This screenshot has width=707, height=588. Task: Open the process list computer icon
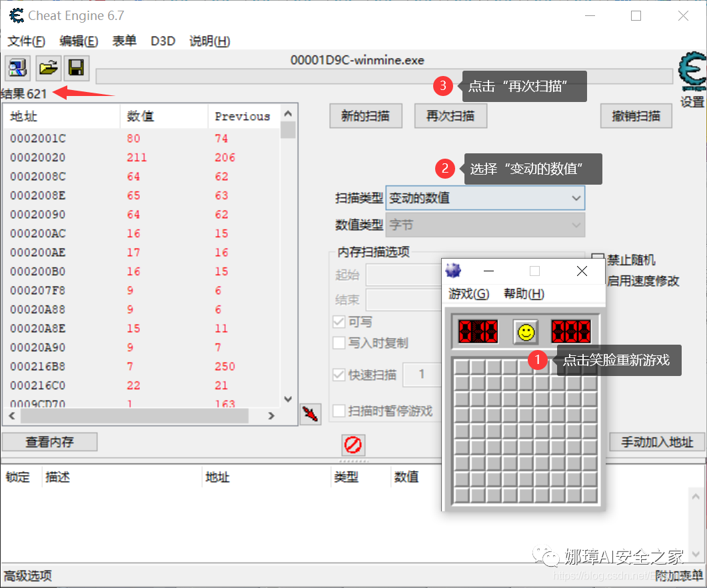[x=17, y=68]
